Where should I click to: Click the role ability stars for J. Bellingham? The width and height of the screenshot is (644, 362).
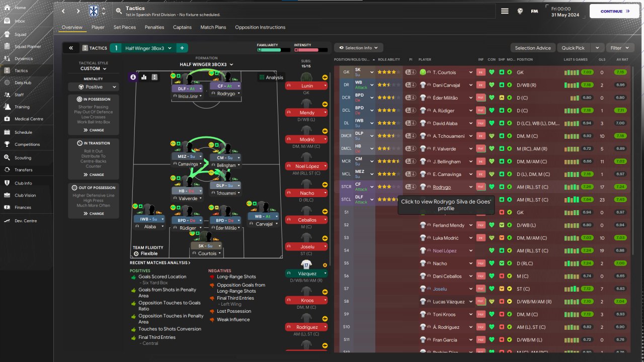tap(389, 161)
